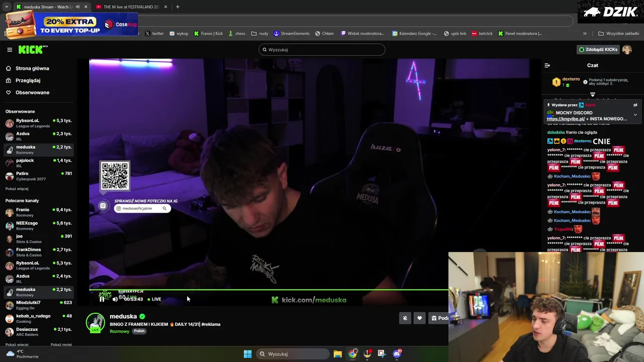
Task: Mute the player volume icon
Action: point(115,299)
